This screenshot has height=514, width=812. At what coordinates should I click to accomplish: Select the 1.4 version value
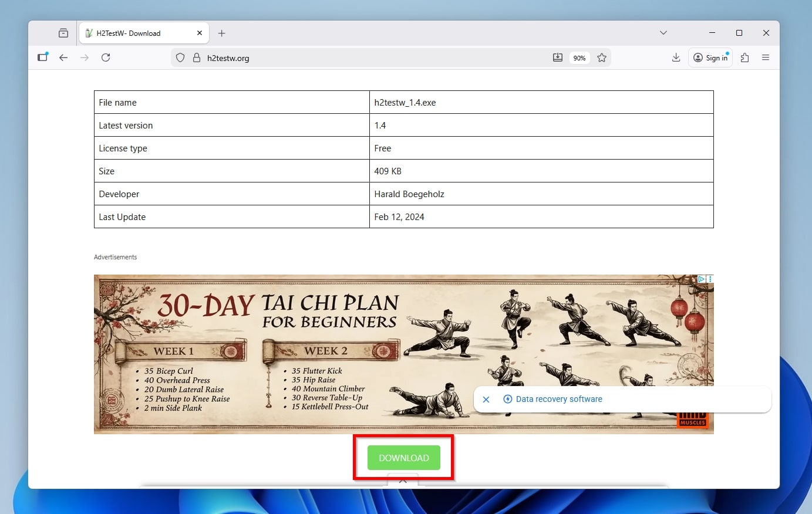tap(380, 126)
